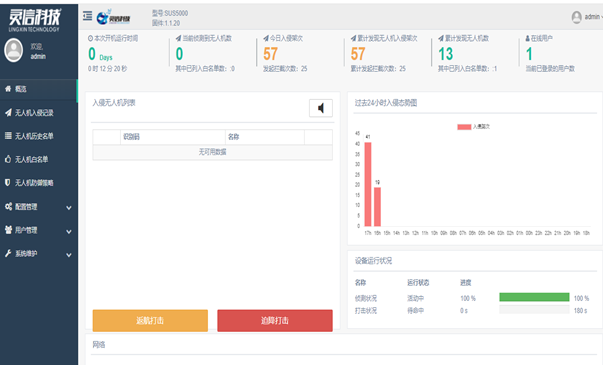Click the admin user avatar at top right
603x365 pixels.
[576, 17]
